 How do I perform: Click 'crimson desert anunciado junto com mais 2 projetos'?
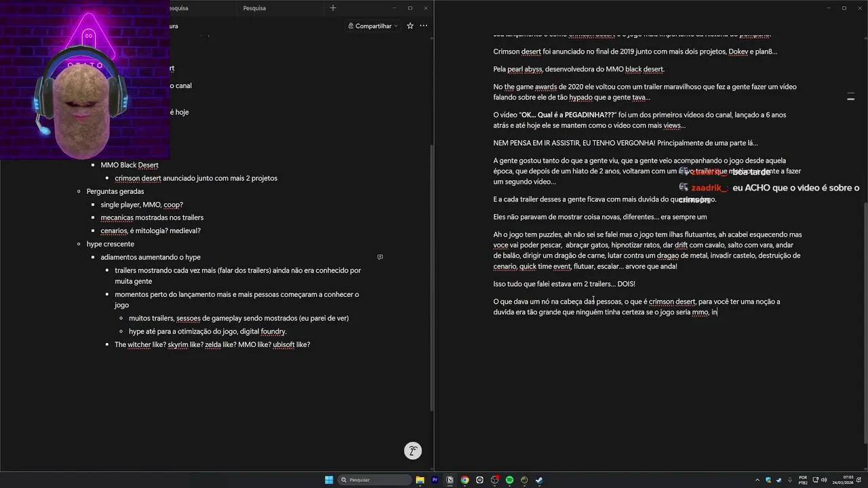196,178
